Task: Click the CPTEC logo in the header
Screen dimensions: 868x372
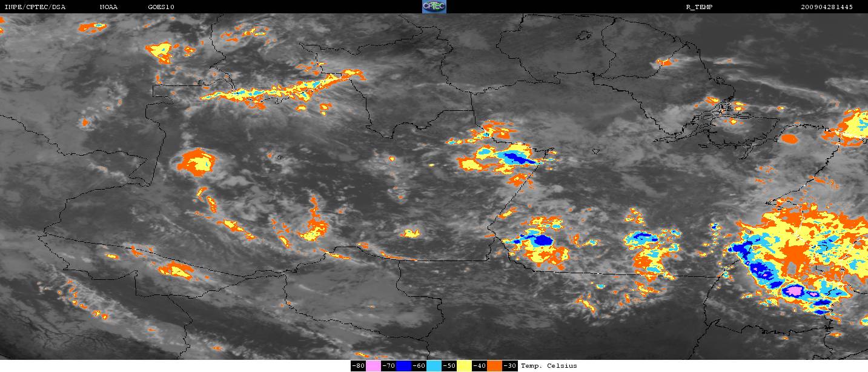Action: (434, 7)
